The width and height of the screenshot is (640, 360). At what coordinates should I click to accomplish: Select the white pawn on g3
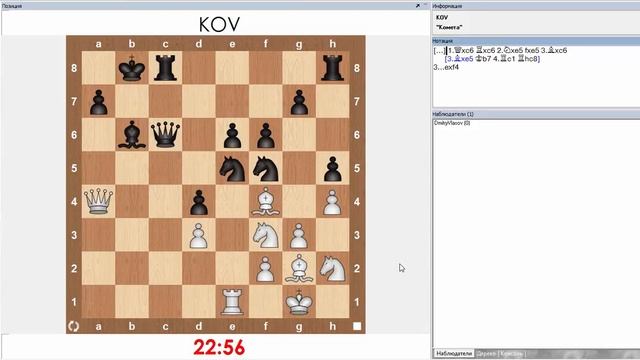click(x=299, y=236)
